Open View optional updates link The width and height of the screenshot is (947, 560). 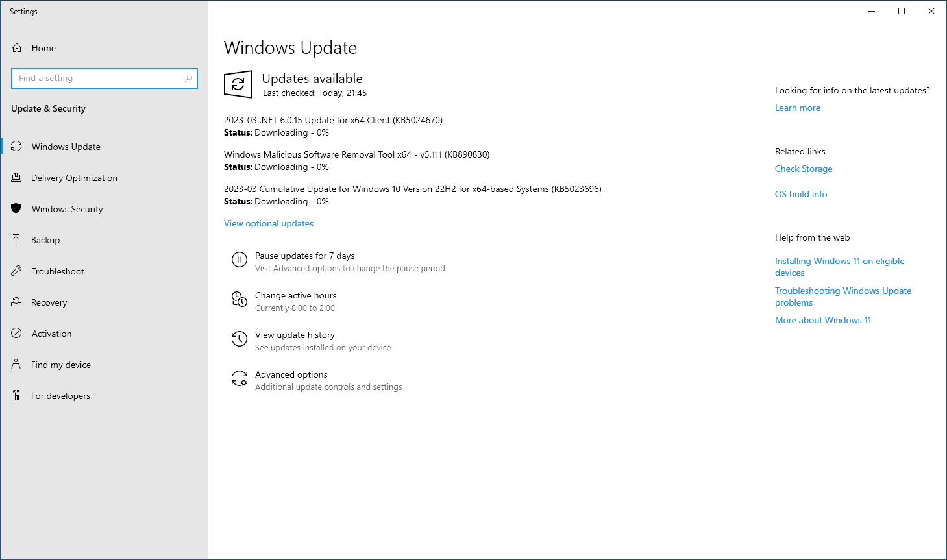pyautogui.click(x=269, y=224)
